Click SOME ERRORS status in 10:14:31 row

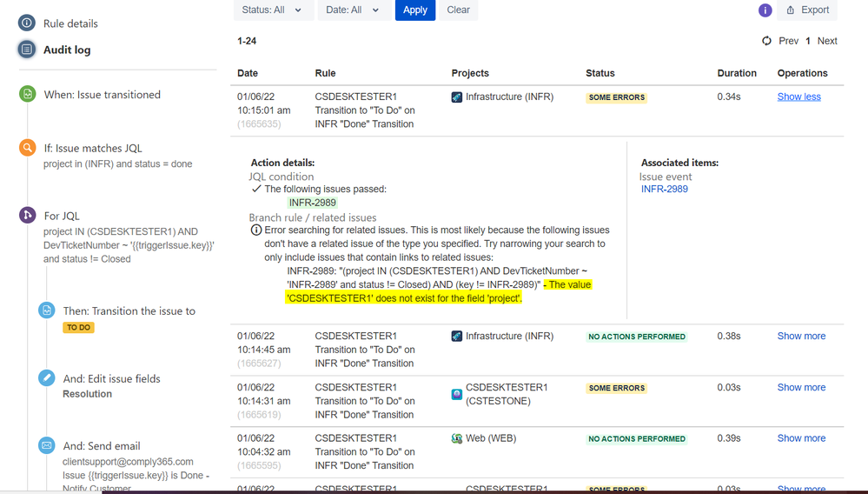(617, 388)
